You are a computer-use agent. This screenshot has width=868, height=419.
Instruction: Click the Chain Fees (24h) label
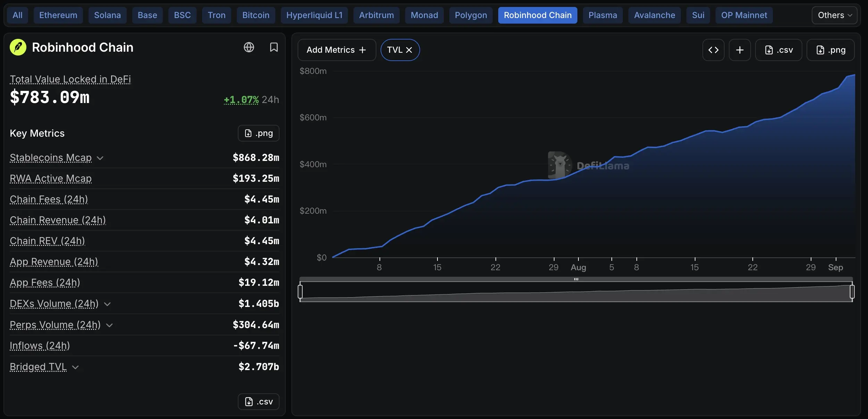pyautogui.click(x=49, y=199)
